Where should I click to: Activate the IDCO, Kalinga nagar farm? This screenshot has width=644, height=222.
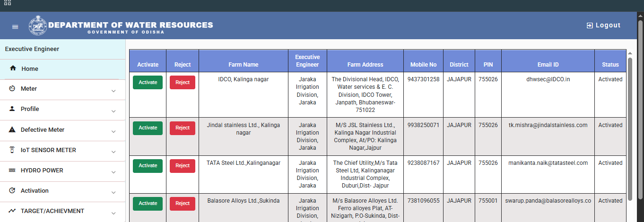[148, 82]
